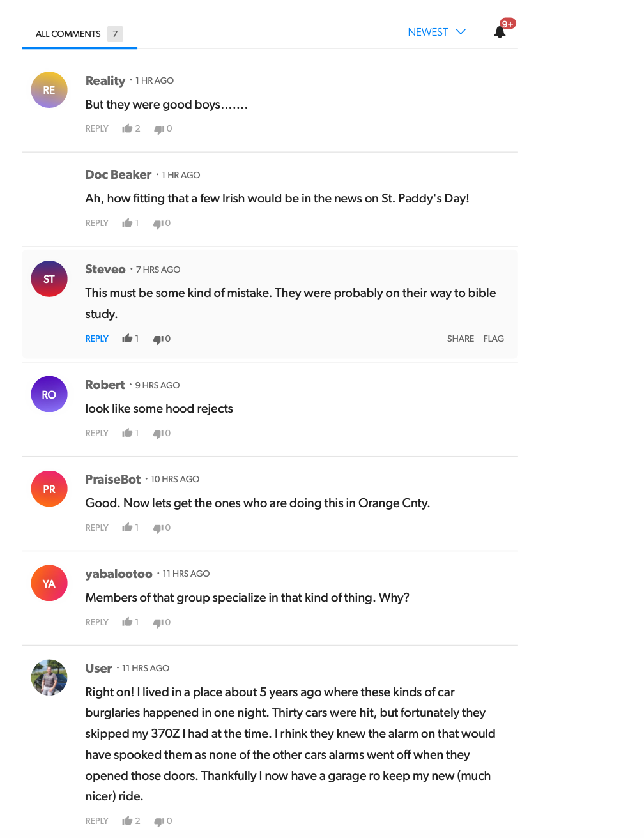This screenshot has height=838, width=644.
Task: Reply to Doc Beaker's comment
Action: click(97, 223)
